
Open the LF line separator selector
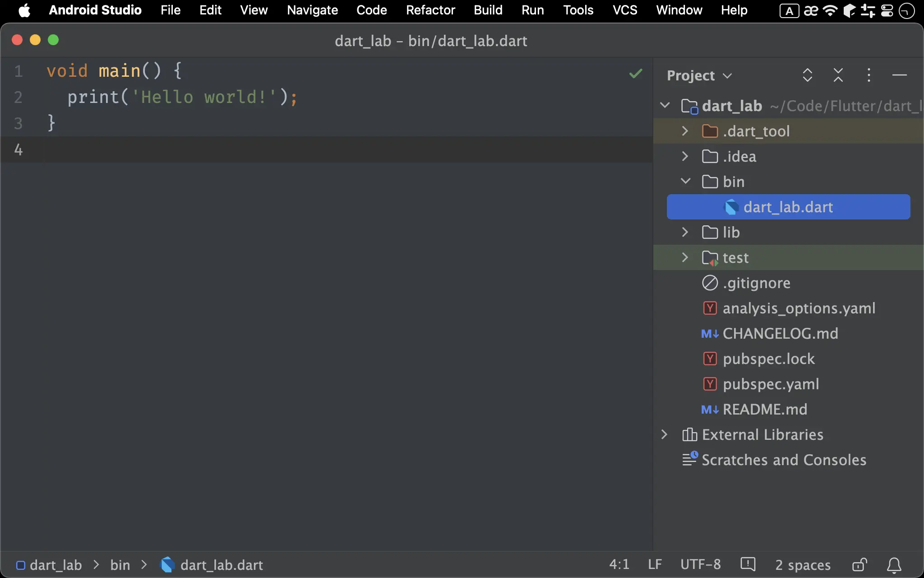pos(655,564)
